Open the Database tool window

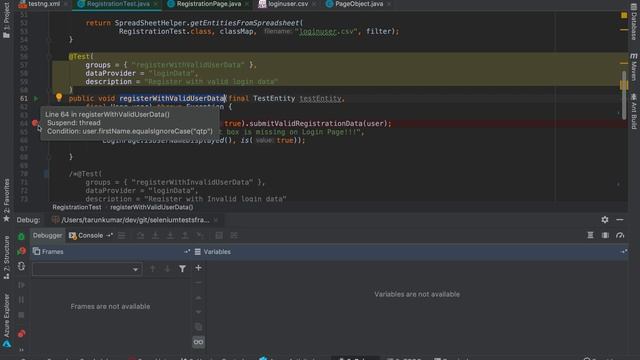coord(633,23)
